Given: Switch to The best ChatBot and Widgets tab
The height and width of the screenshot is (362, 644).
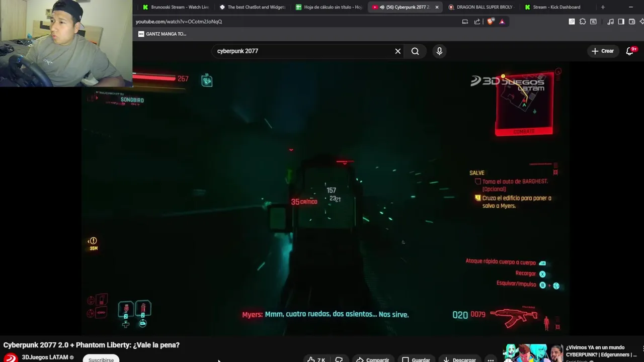Looking at the screenshot, I should tap(253, 7).
